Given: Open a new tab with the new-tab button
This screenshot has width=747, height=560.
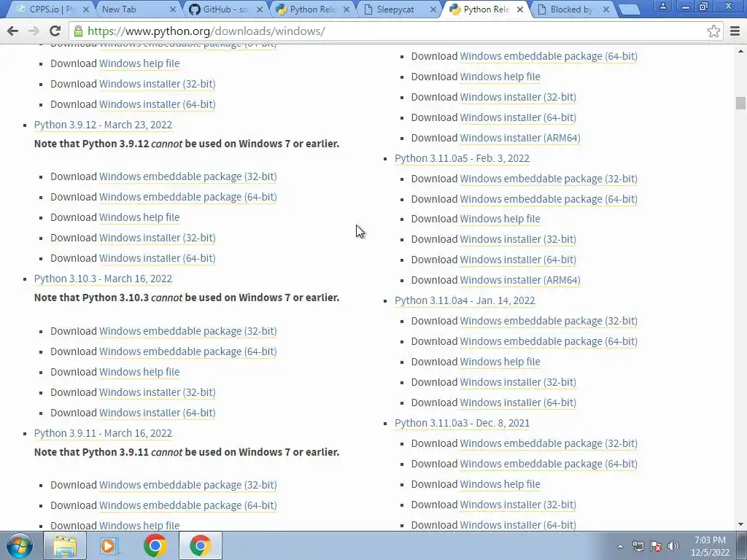Looking at the screenshot, I should (629, 9).
